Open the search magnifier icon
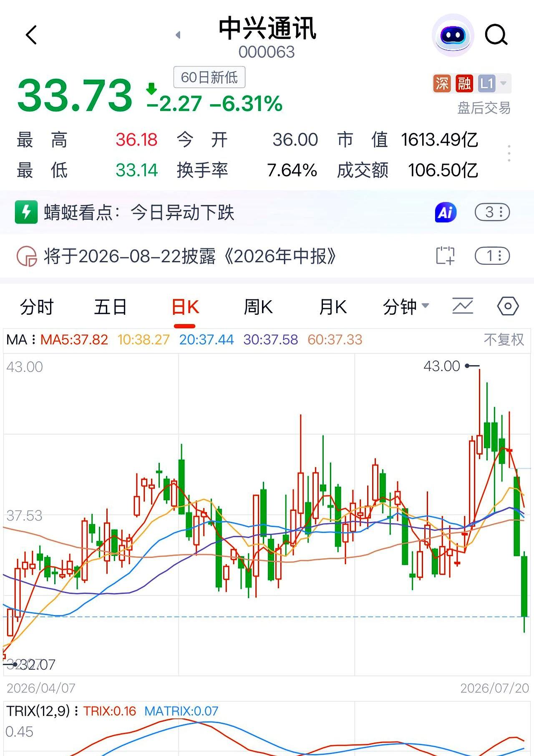The height and width of the screenshot is (756, 534). 496,35
